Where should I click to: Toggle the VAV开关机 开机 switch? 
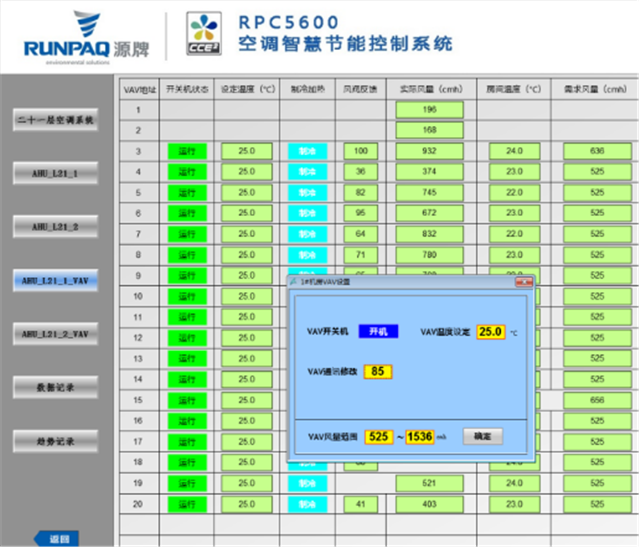click(x=378, y=331)
